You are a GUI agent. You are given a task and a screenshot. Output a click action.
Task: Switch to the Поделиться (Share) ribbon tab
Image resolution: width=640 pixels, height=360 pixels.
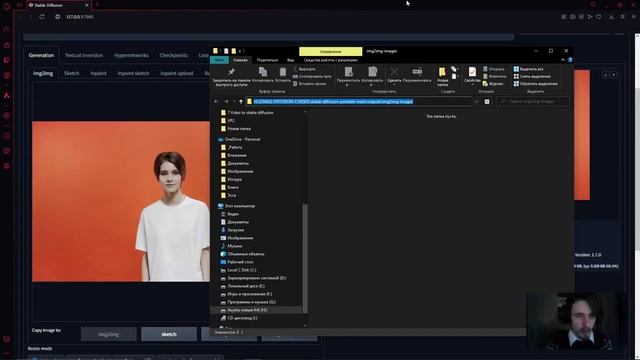tap(267, 60)
